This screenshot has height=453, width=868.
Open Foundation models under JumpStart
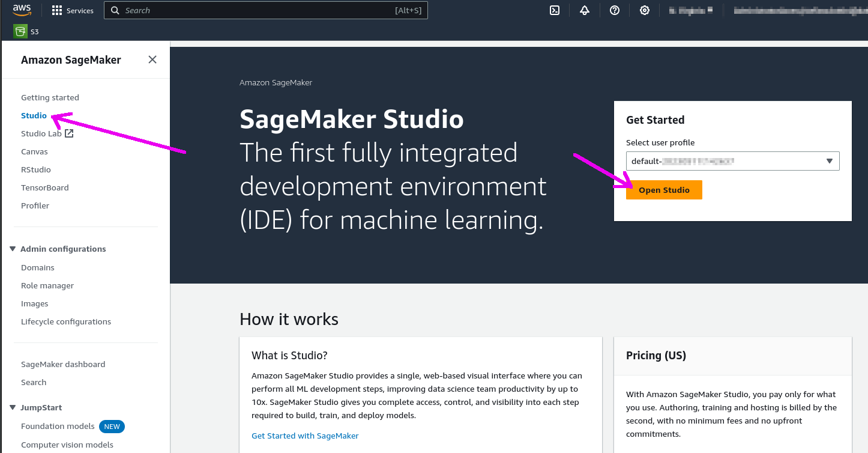[58, 426]
